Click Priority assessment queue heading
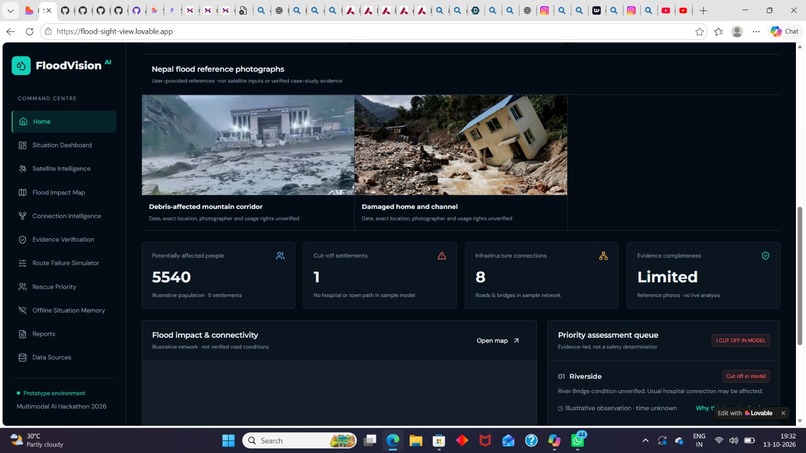Screen dimensions: 806x453 point(608,335)
